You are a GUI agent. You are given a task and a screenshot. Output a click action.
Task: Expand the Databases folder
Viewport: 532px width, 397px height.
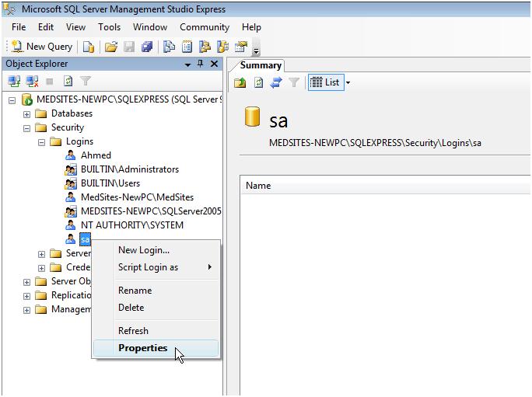coord(26,114)
